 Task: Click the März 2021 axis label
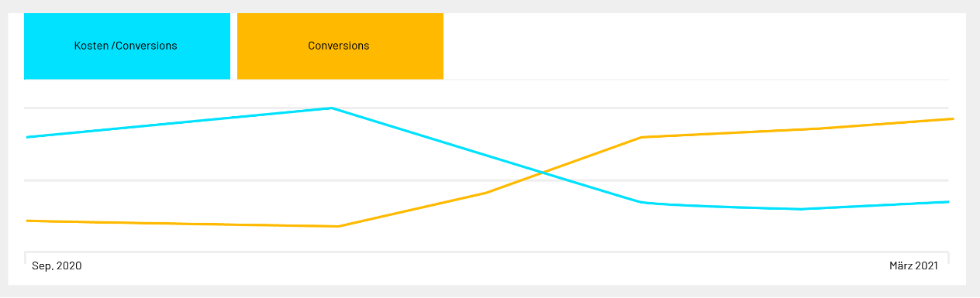click(913, 265)
